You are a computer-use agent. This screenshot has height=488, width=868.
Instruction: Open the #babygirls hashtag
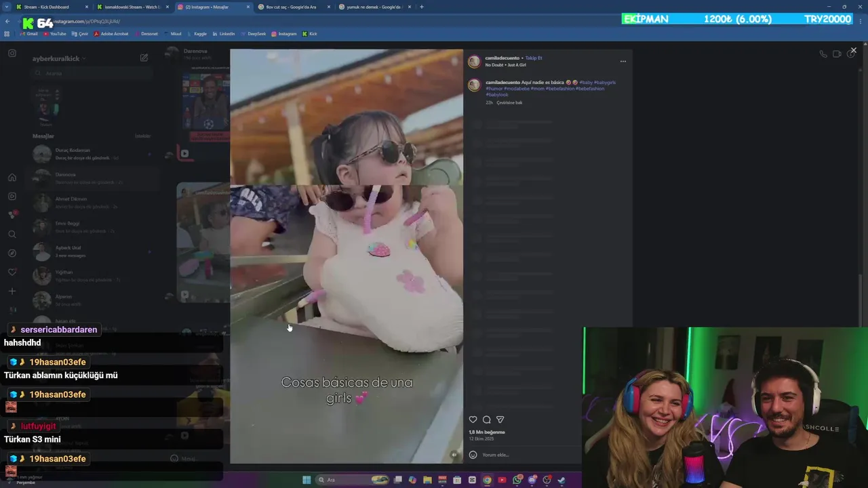pyautogui.click(x=605, y=83)
